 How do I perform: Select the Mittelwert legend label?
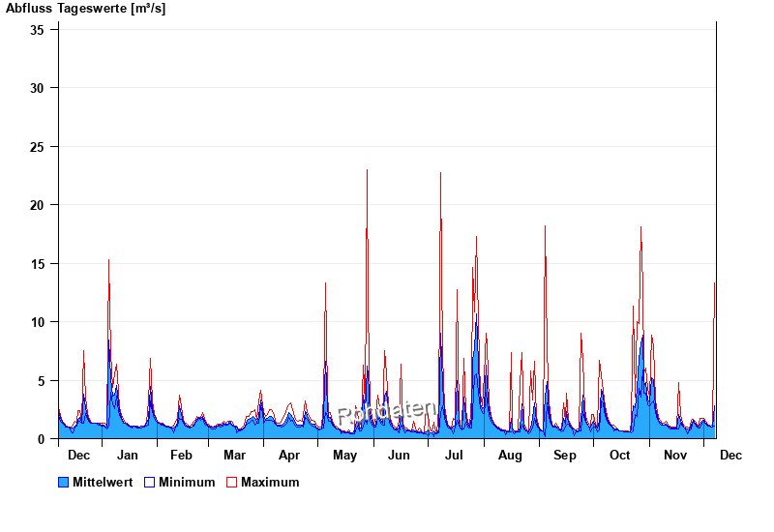click(103, 482)
